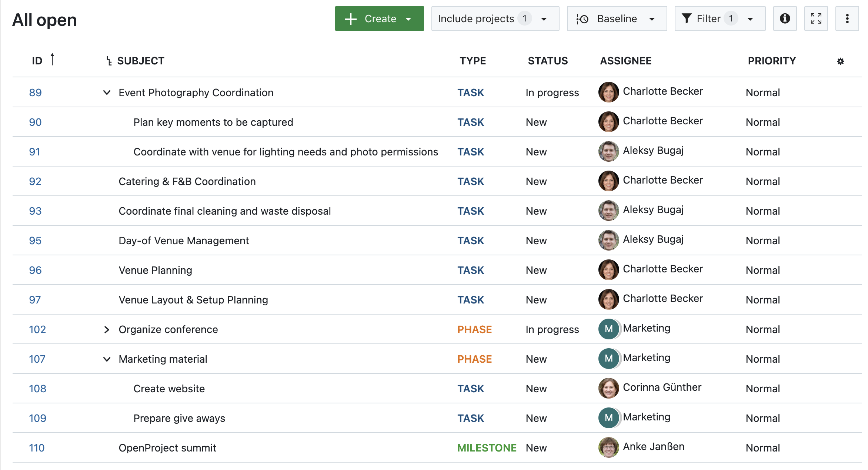Toggle the hierarchy mode icon next to Subject
The height and width of the screenshot is (470, 868).
[x=108, y=61]
